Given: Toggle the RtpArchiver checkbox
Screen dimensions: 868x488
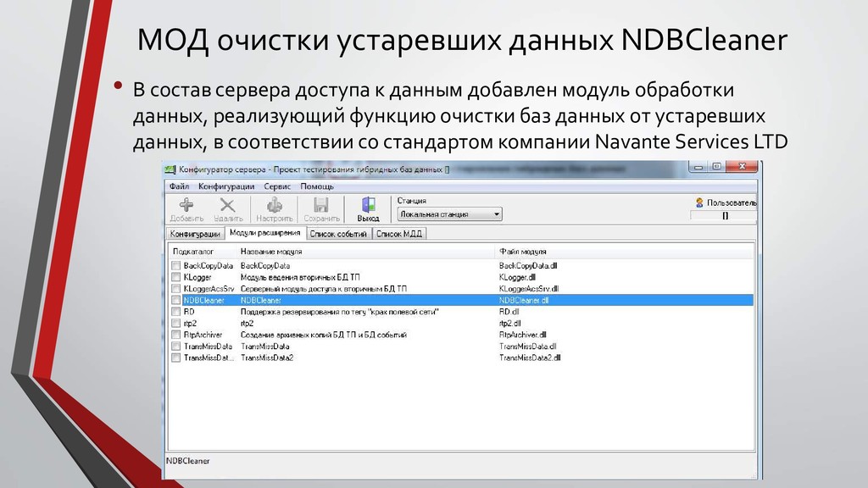Looking at the screenshot, I should (176, 335).
